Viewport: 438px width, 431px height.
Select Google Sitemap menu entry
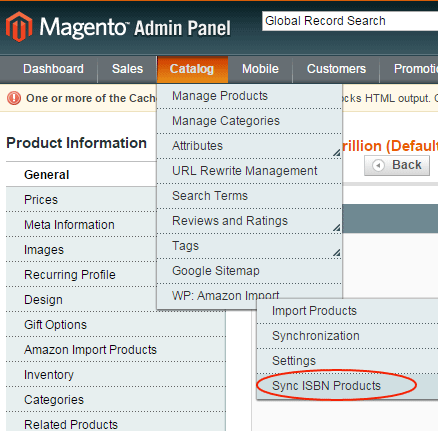tap(249, 271)
